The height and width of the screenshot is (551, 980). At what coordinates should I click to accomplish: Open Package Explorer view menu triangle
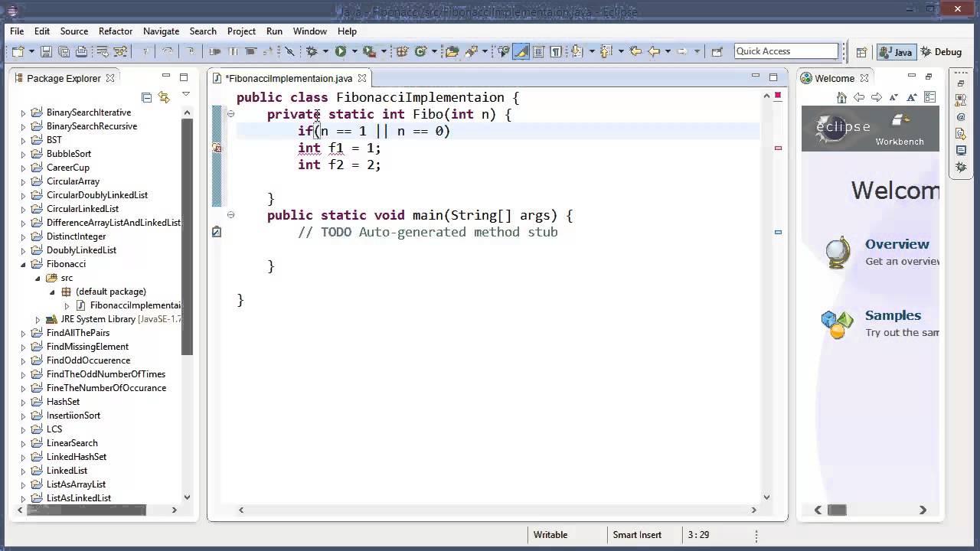point(185,95)
